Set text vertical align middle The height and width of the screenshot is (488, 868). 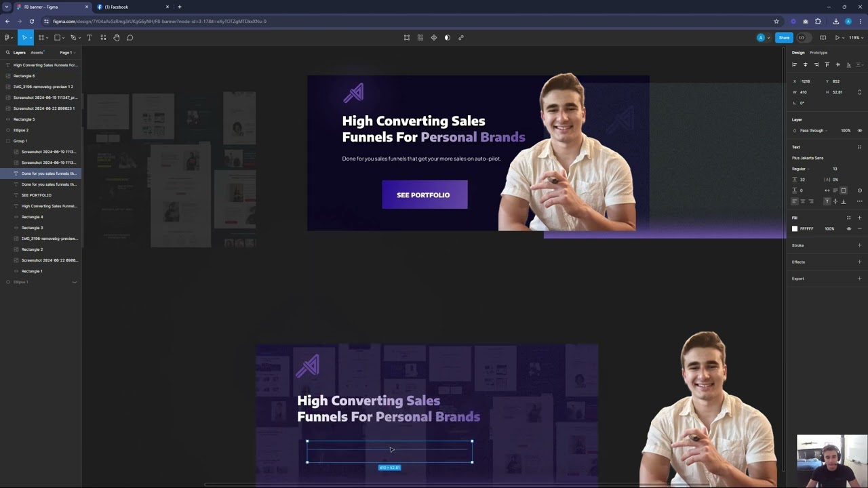click(835, 201)
